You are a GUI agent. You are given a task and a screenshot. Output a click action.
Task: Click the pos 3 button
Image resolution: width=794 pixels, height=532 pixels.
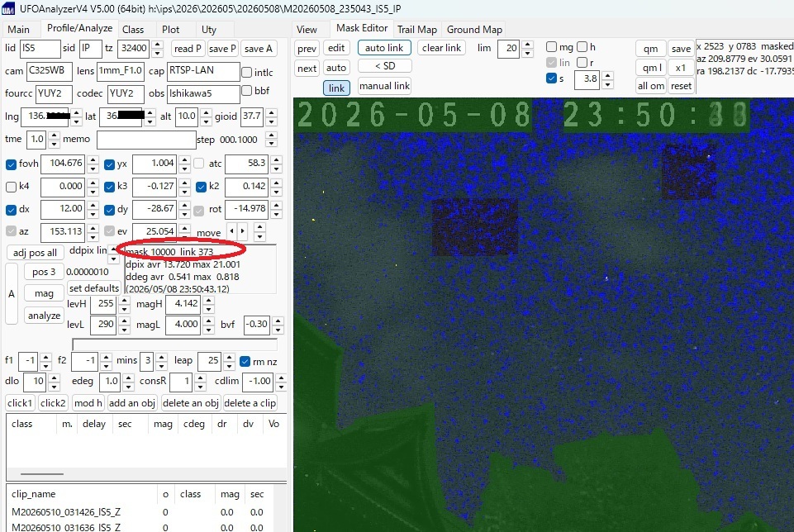click(44, 272)
